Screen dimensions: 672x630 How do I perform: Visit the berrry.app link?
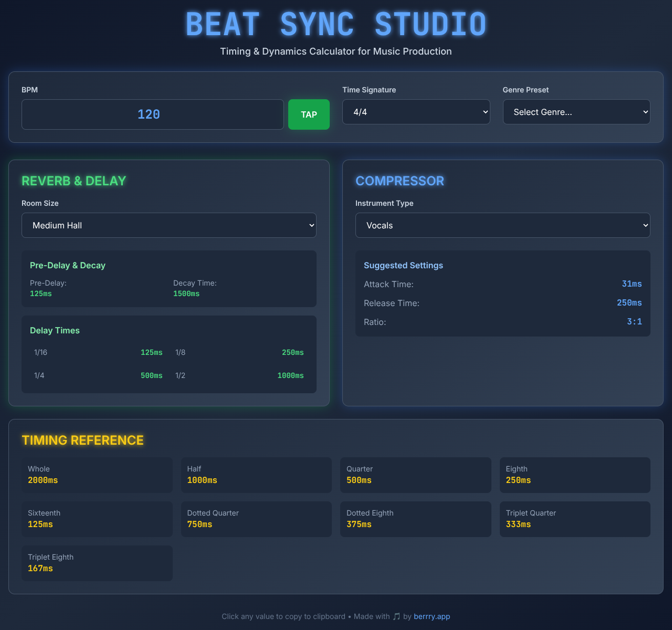432,616
